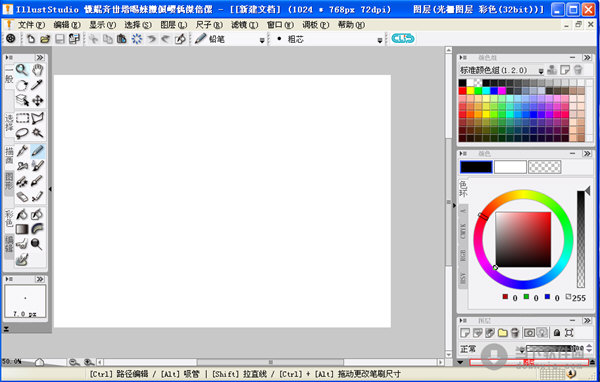Click the New document toolbar icon
The height and width of the screenshot is (382, 600).
click(x=31, y=39)
